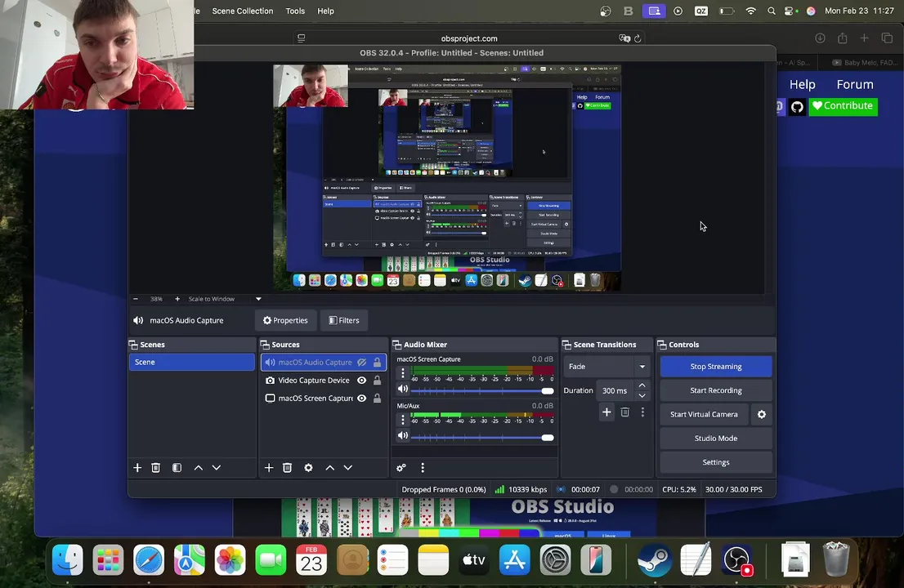The height and width of the screenshot is (588, 904).
Task: Open Forum link on obsproject website
Action: (x=855, y=85)
